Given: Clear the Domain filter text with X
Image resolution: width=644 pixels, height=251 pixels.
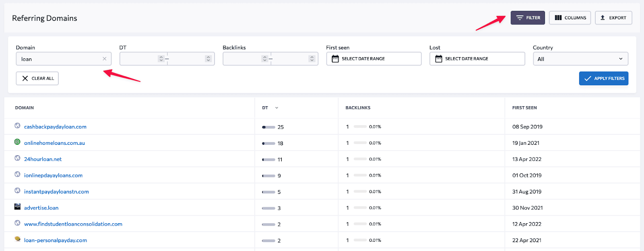Looking at the screenshot, I should coord(105,59).
